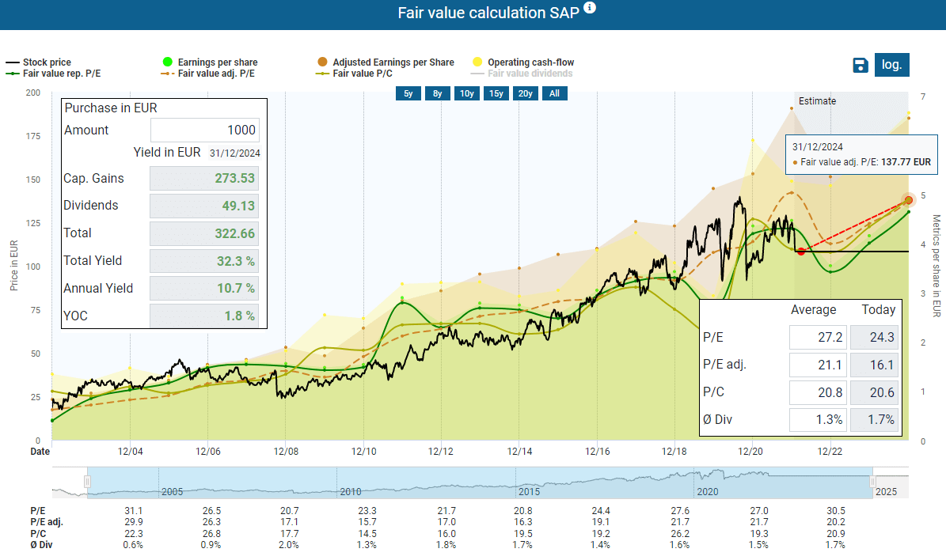Click the Cap. Gains value 273.53

(204, 179)
